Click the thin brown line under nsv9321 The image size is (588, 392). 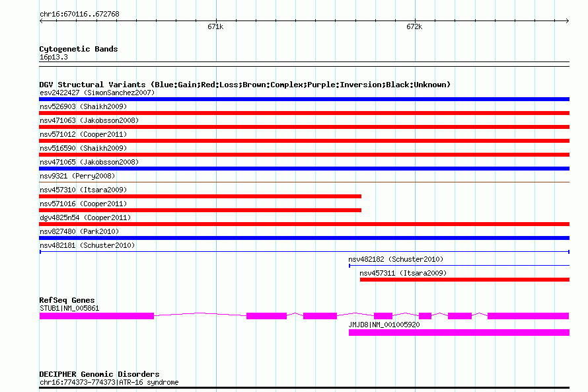point(304,182)
